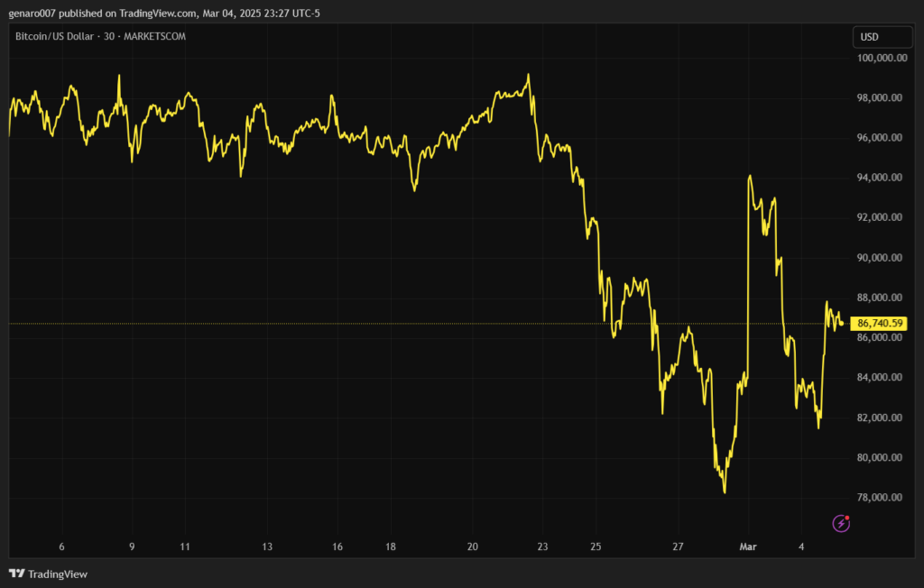Image resolution: width=924 pixels, height=588 pixels.
Task: Select the 16 date label on time axis
Action: pos(337,547)
